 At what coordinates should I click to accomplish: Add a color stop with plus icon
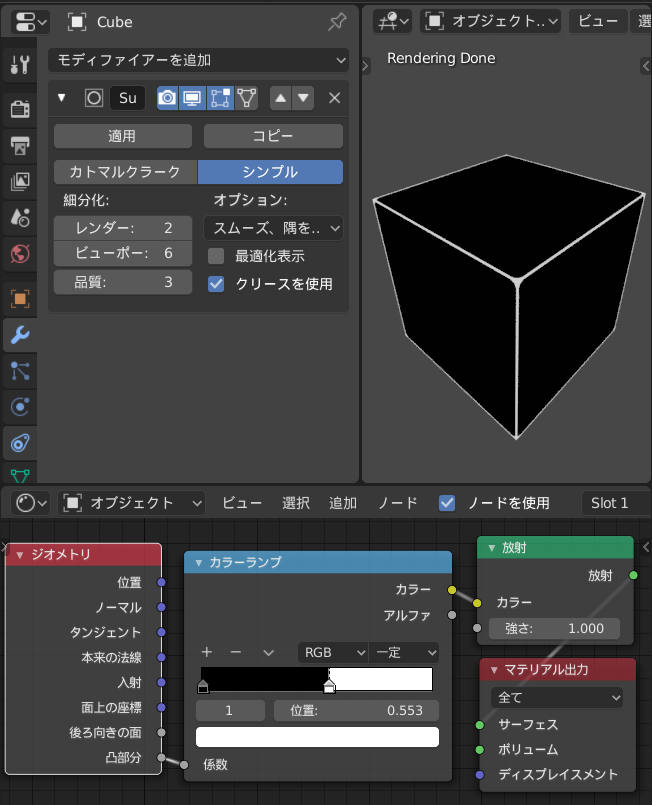(207, 652)
